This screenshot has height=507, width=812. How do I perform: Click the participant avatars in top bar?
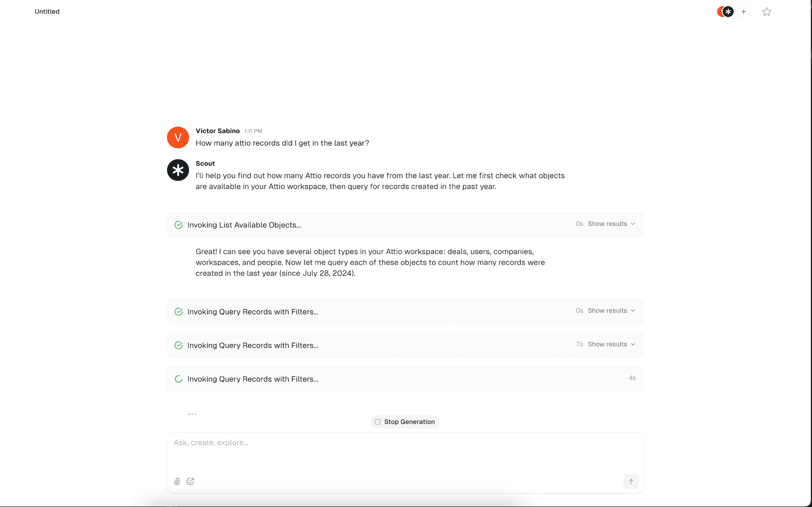[x=725, y=12]
